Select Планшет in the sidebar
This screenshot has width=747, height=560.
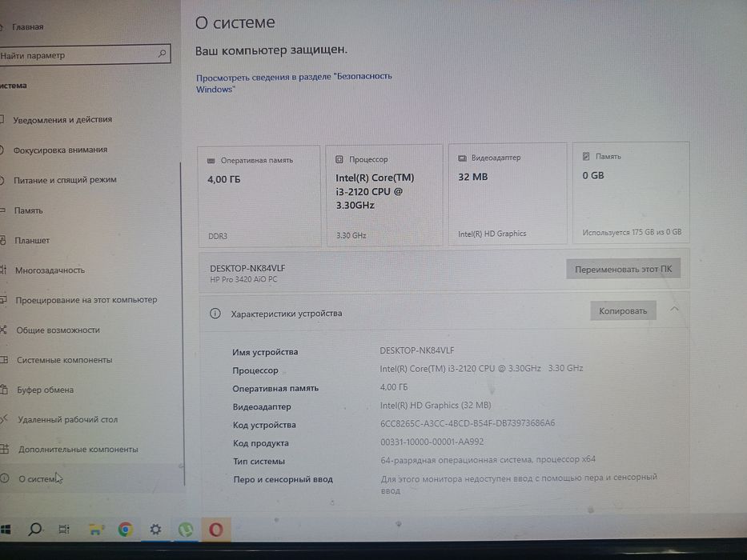click(32, 241)
